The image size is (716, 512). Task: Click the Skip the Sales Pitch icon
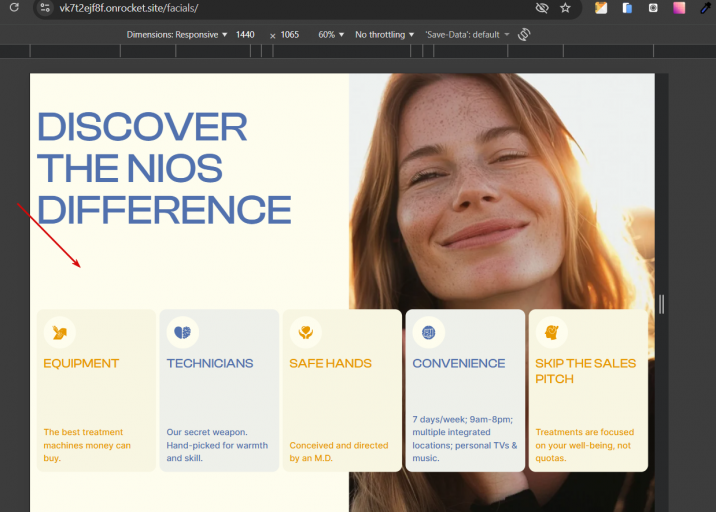551,332
